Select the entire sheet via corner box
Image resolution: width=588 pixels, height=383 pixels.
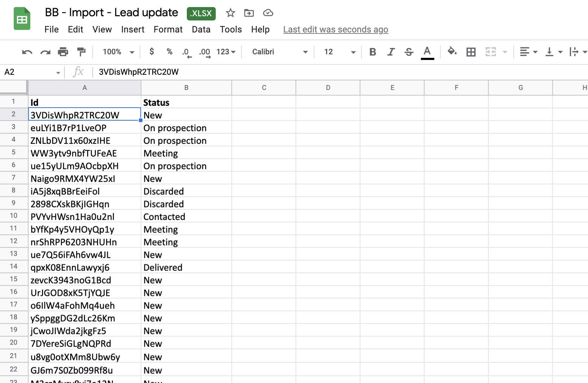pos(14,87)
